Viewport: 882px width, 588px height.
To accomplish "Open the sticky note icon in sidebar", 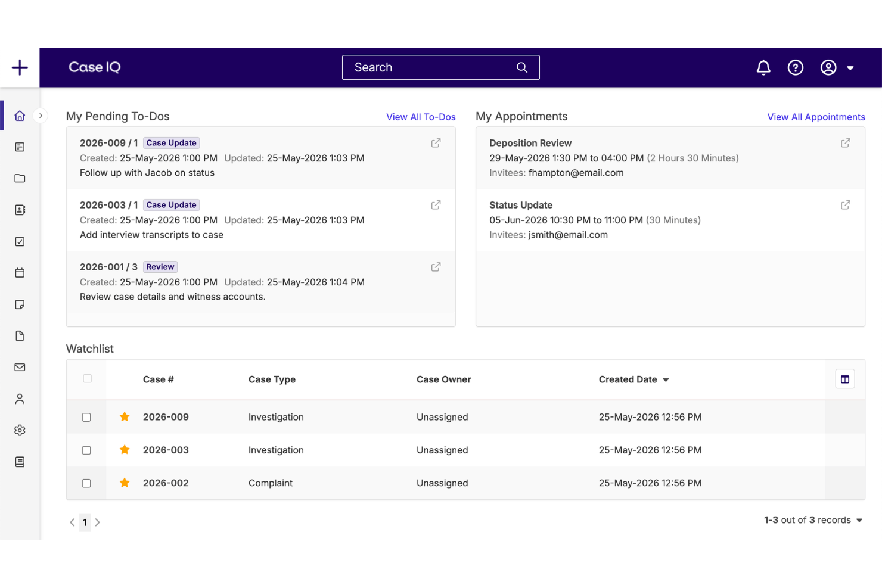I will click(x=20, y=304).
